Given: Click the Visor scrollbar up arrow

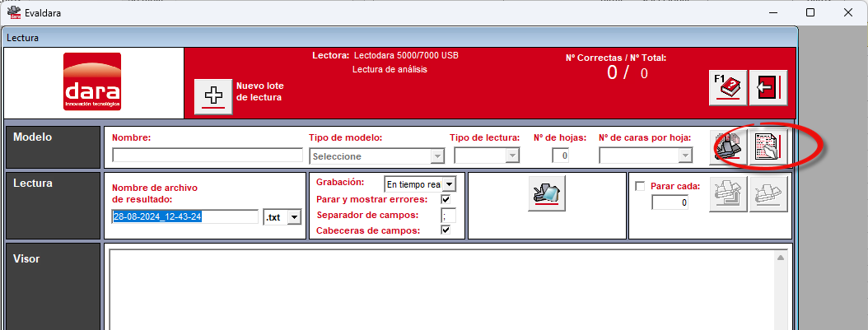Looking at the screenshot, I should tap(781, 258).
